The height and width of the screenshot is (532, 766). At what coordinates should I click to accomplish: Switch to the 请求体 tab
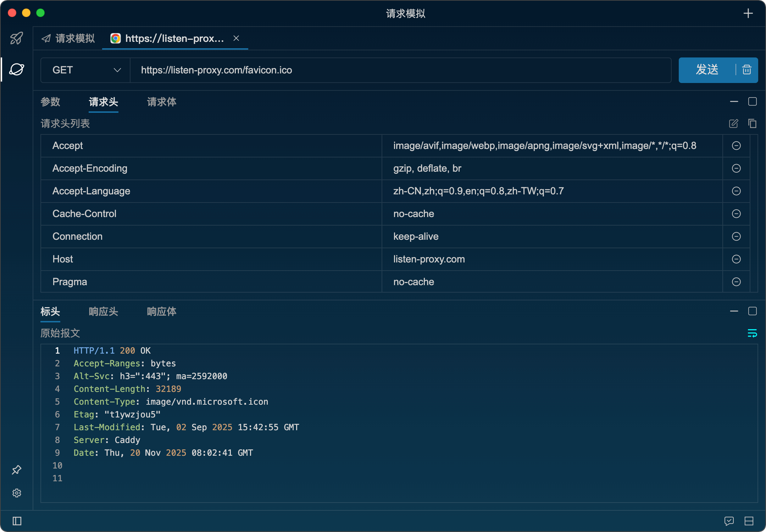tap(161, 102)
